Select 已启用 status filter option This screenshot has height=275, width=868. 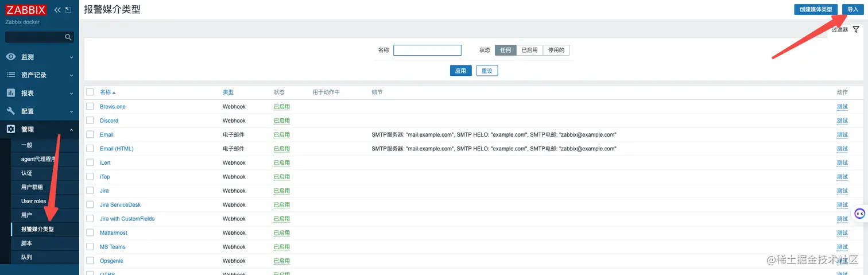coord(529,50)
